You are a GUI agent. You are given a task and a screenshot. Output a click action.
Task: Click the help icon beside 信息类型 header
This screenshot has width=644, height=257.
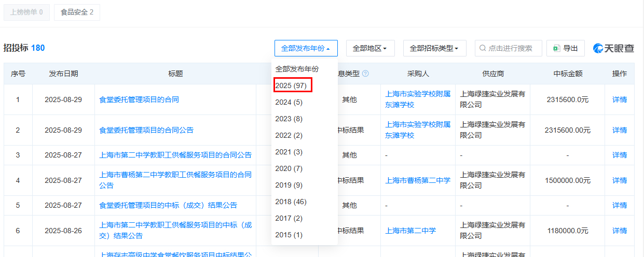point(365,74)
